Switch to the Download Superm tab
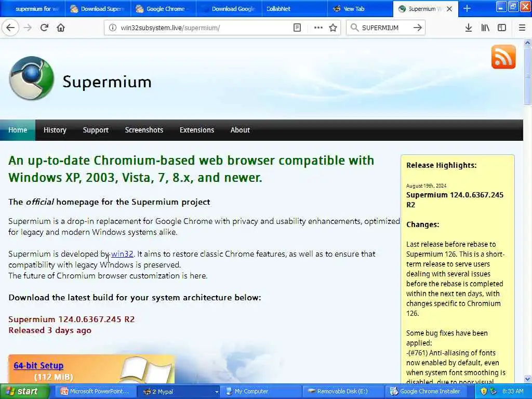Image resolution: width=532 pixels, height=399 pixels. 98,9
